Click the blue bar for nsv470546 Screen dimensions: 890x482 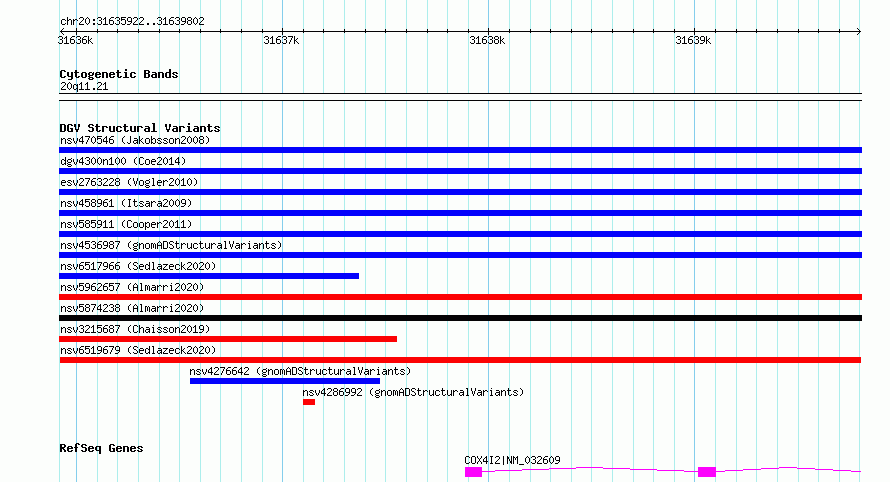tap(460, 150)
